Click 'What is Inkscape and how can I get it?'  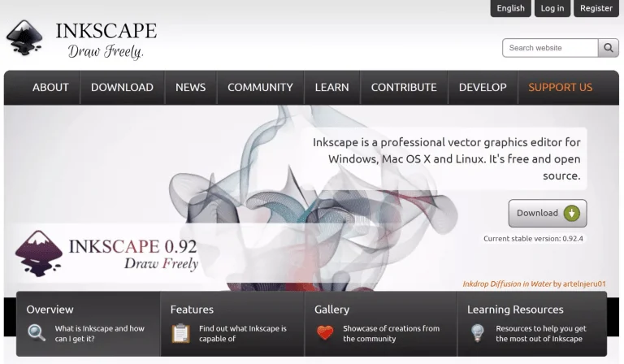(99, 334)
